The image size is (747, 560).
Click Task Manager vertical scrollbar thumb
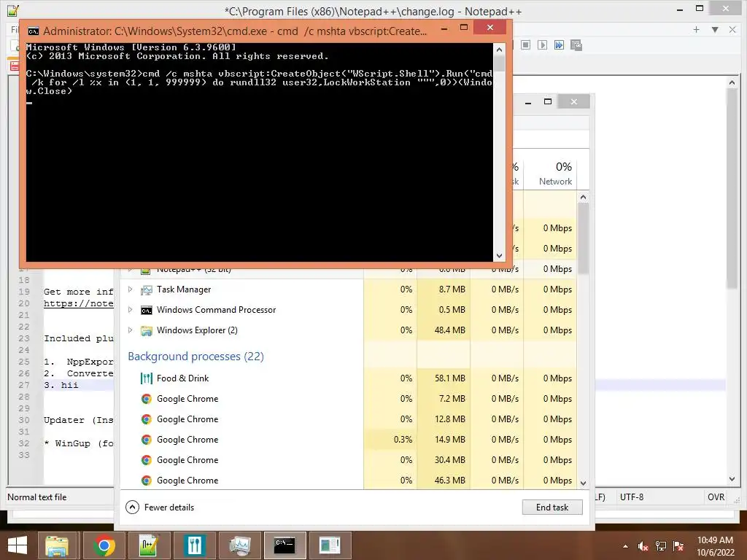[x=583, y=238]
